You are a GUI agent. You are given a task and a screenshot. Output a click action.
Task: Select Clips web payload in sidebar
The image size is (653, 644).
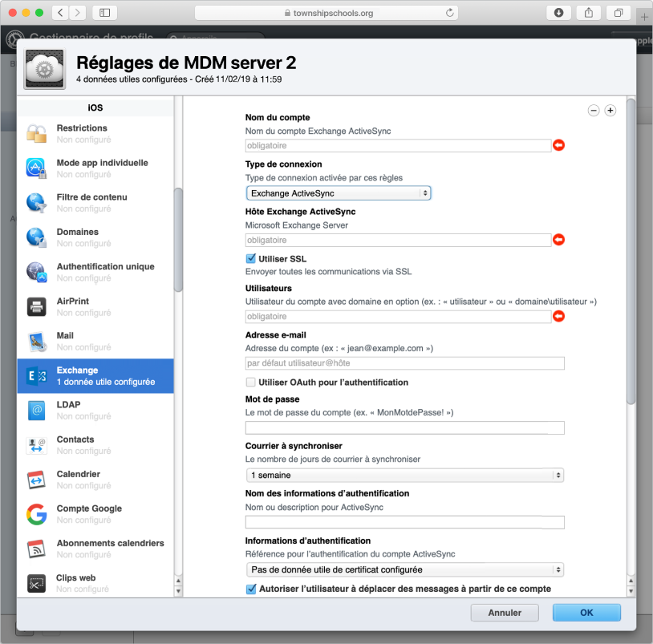pyautogui.click(x=95, y=582)
